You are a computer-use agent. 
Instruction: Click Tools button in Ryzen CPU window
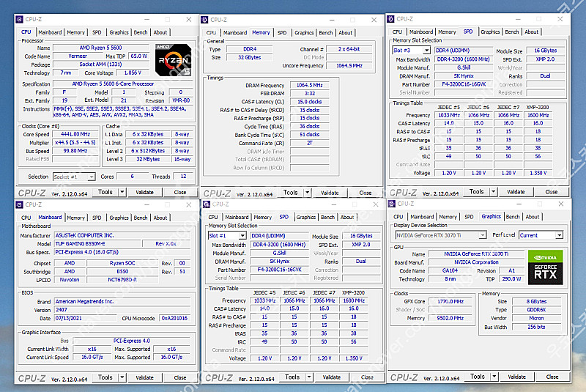pos(105,192)
